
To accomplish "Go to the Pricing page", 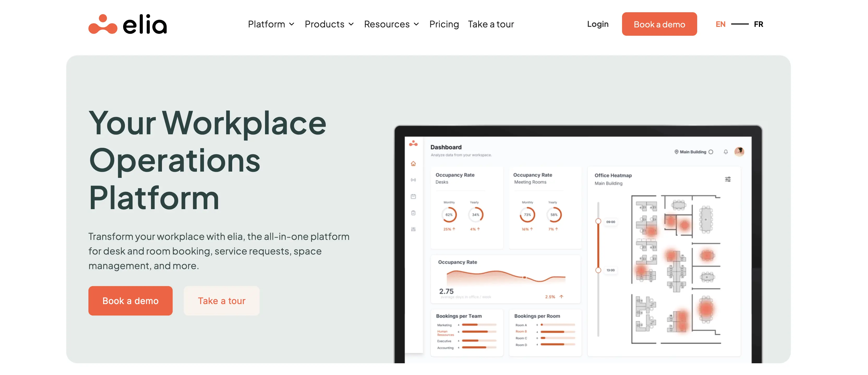I will [x=444, y=24].
